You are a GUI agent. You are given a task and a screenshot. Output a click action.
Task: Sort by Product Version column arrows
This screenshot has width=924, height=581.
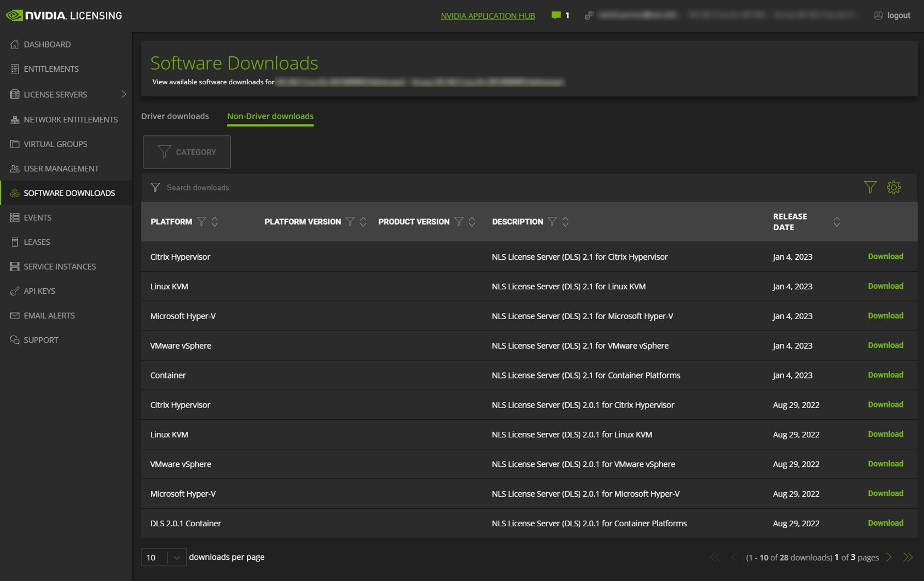coord(472,222)
